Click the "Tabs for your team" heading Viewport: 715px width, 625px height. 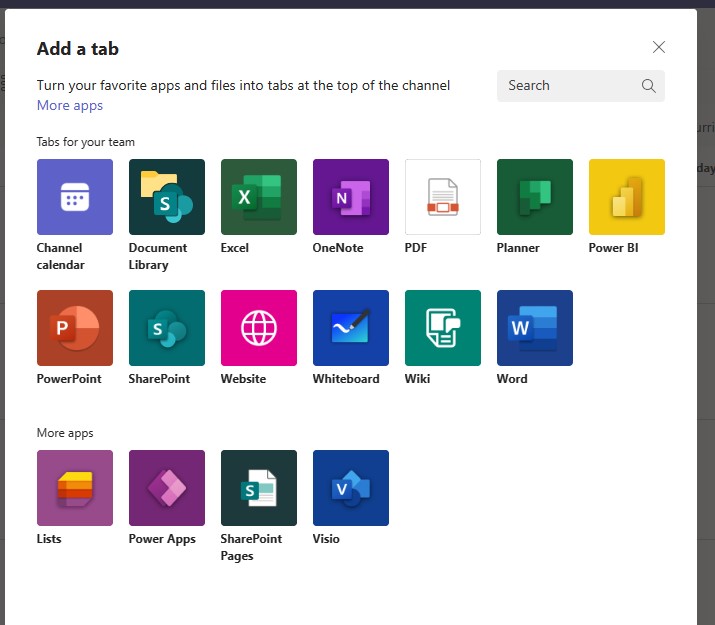(x=86, y=142)
